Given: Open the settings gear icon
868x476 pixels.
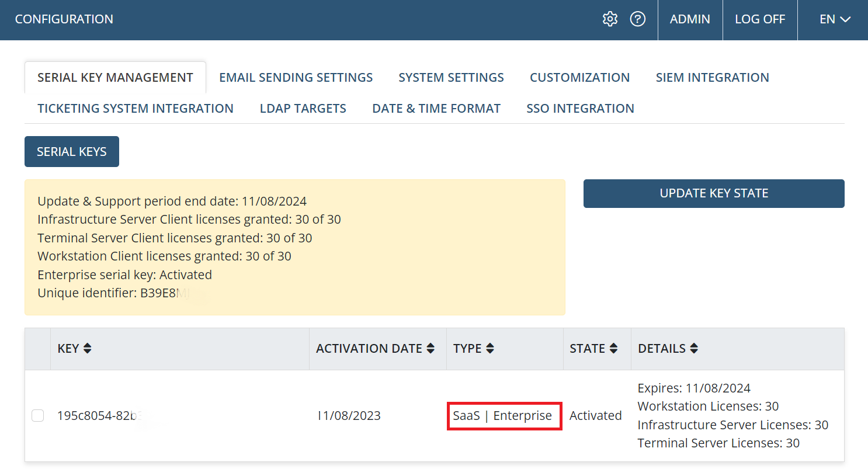Looking at the screenshot, I should click(x=610, y=19).
